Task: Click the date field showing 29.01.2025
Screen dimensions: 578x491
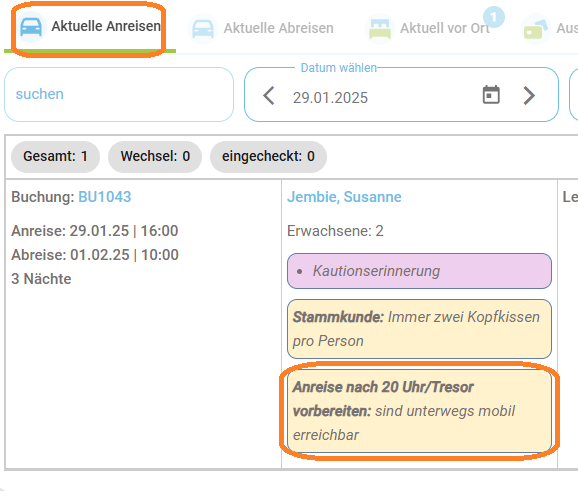Action: [330, 98]
